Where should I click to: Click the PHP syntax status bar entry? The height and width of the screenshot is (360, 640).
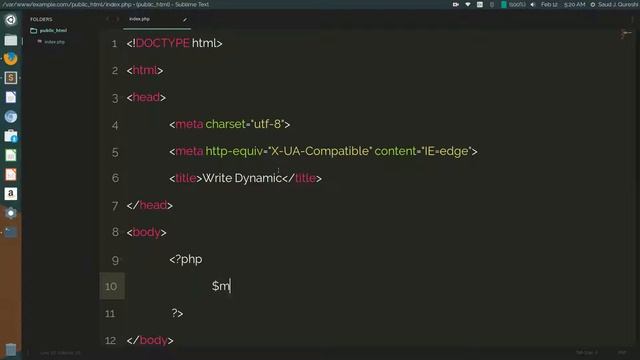tap(622, 353)
